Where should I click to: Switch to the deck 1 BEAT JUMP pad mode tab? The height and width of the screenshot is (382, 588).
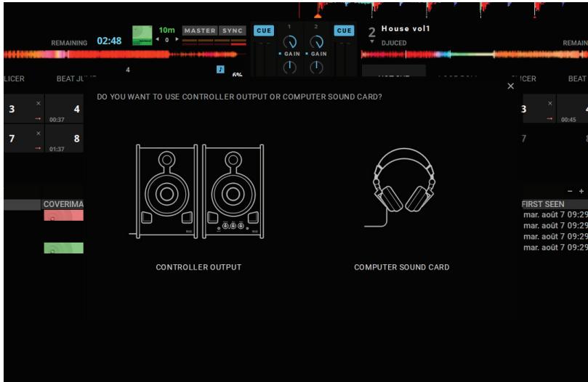76,78
